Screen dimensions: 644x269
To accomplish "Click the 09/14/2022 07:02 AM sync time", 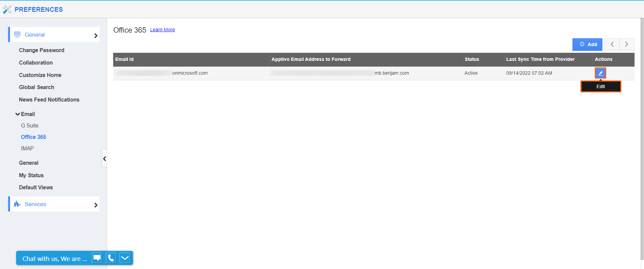I will click(529, 73).
